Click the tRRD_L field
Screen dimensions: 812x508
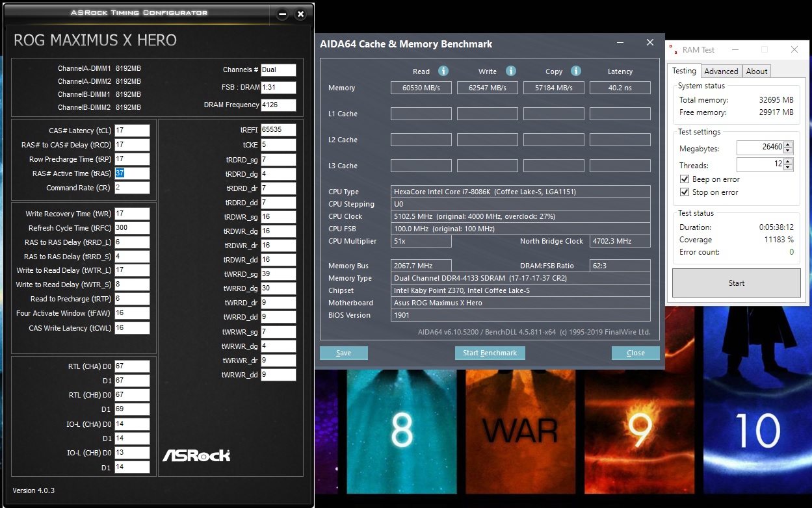coord(132,242)
